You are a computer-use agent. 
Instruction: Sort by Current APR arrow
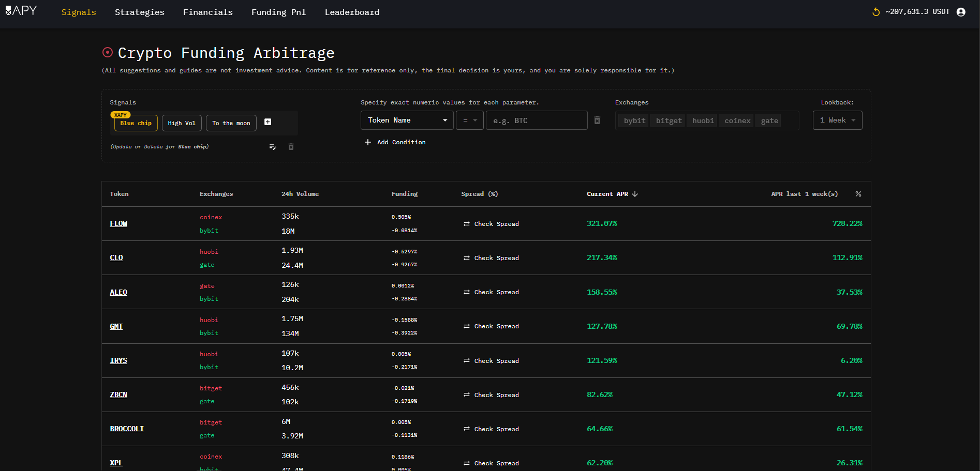(x=635, y=194)
